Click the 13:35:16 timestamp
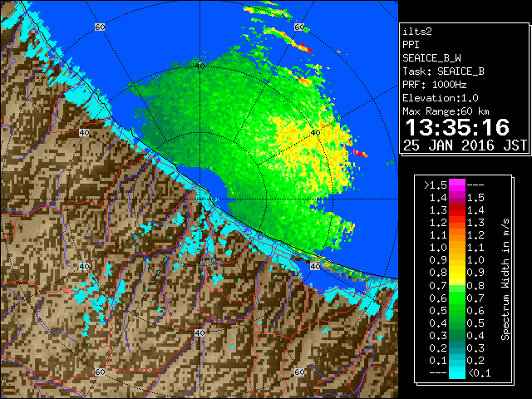The width and height of the screenshot is (532, 399). click(x=457, y=127)
